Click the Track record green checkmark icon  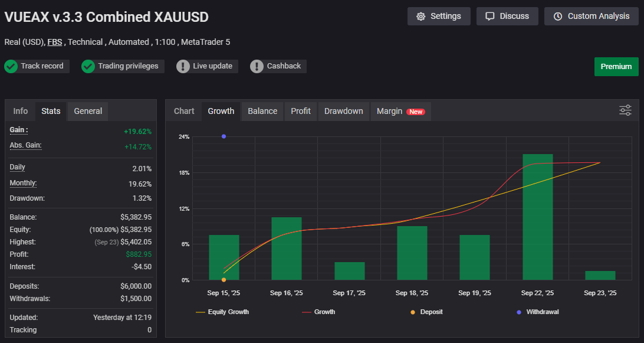(x=10, y=66)
